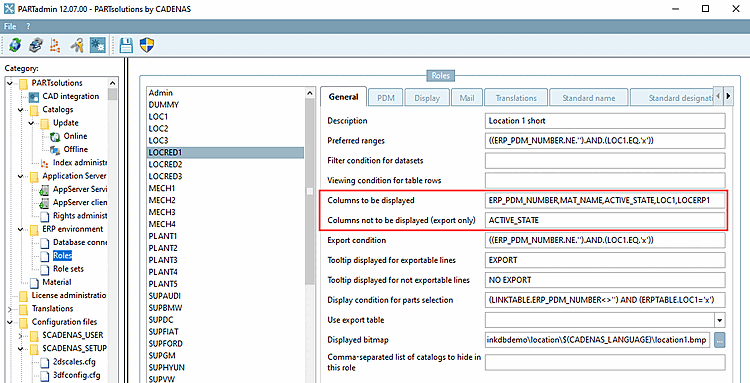Switch to the PDM tab

(x=385, y=98)
